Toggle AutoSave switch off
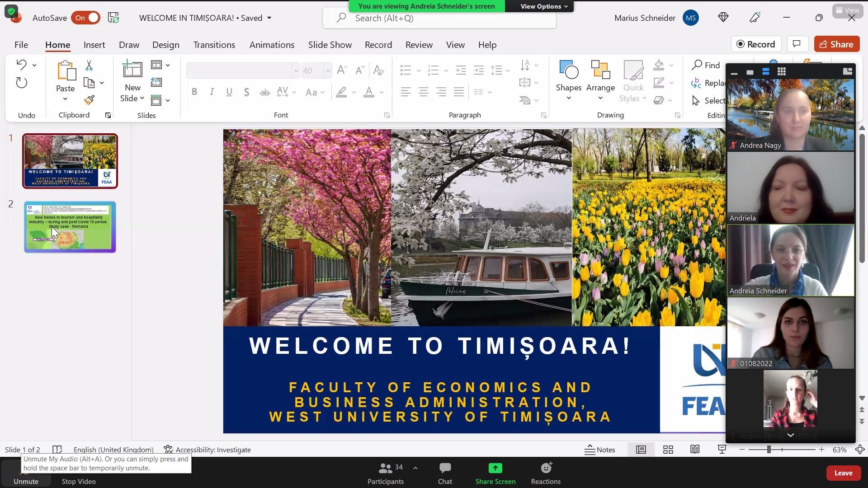 click(x=85, y=18)
